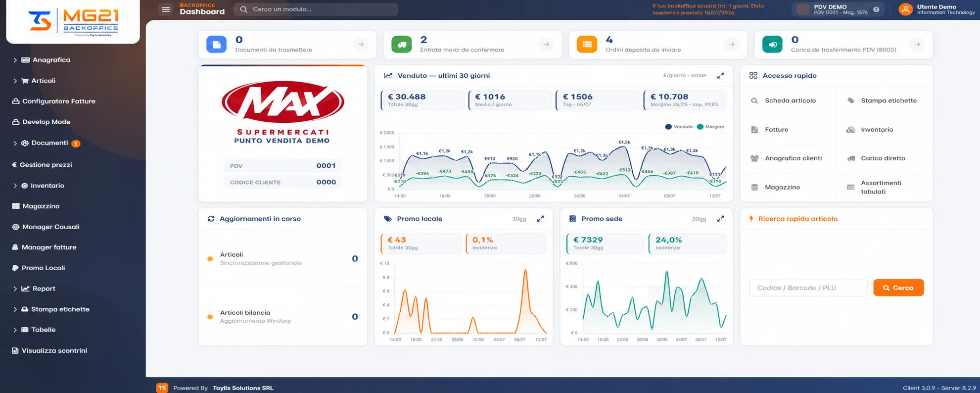Focus the Cerca un modulo search box
This screenshot has height=393, width=980.
click(x=316, y=9)
